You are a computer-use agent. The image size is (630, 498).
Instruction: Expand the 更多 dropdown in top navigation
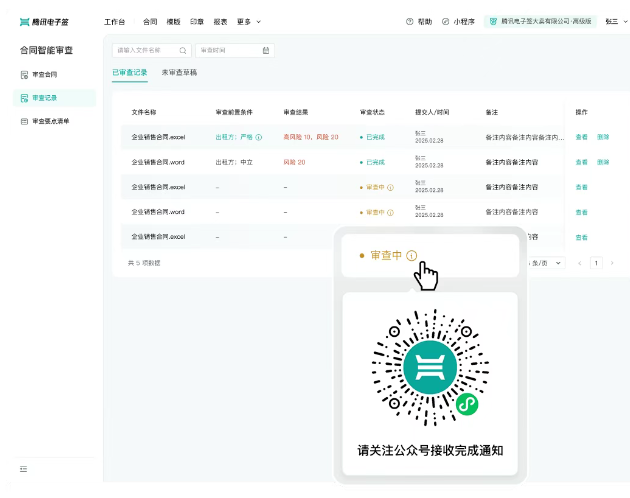(249, 22)
